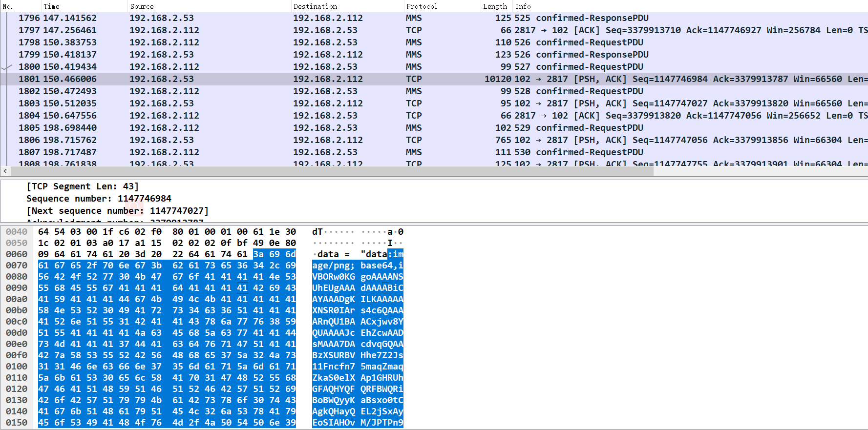The image size is (868, 430).
Task: Sort the list by the Protocol column header
Action: point(422,6)
